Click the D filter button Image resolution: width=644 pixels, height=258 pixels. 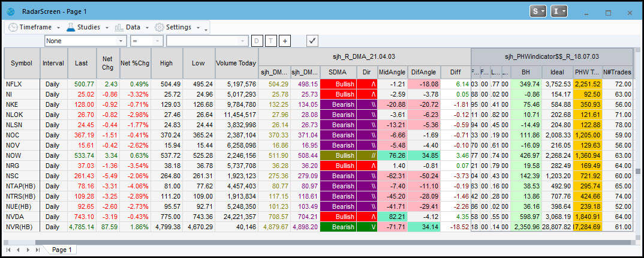(257, 41)
